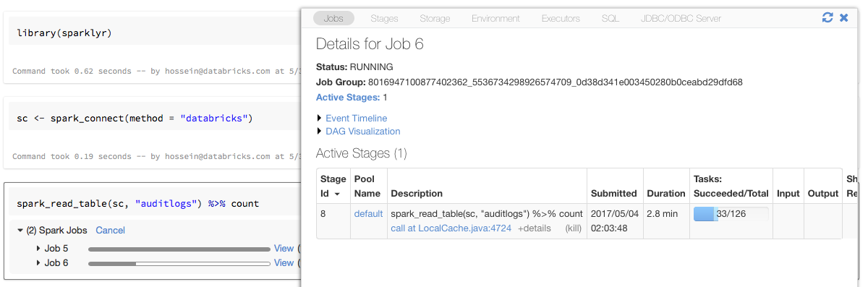The height and width of the screenshot is (287, 868).
Task: Click the refresh icon in Spark UI header
Action: coord(827,18)
